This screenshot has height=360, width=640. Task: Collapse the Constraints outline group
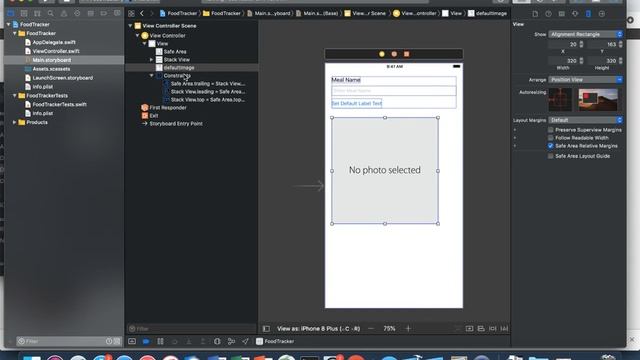click(151, 76)
